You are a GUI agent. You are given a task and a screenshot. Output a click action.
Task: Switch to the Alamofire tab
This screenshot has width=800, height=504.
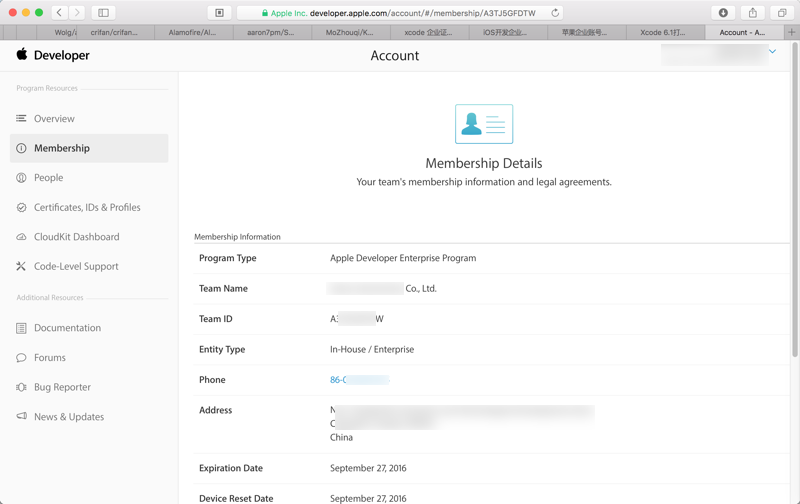point(193,32)
